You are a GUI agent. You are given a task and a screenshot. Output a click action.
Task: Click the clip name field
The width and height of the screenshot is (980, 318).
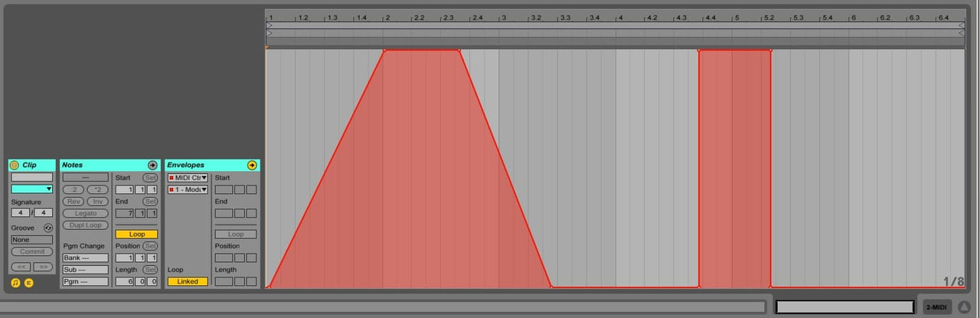pyautogui.click(x=31, y=177)
